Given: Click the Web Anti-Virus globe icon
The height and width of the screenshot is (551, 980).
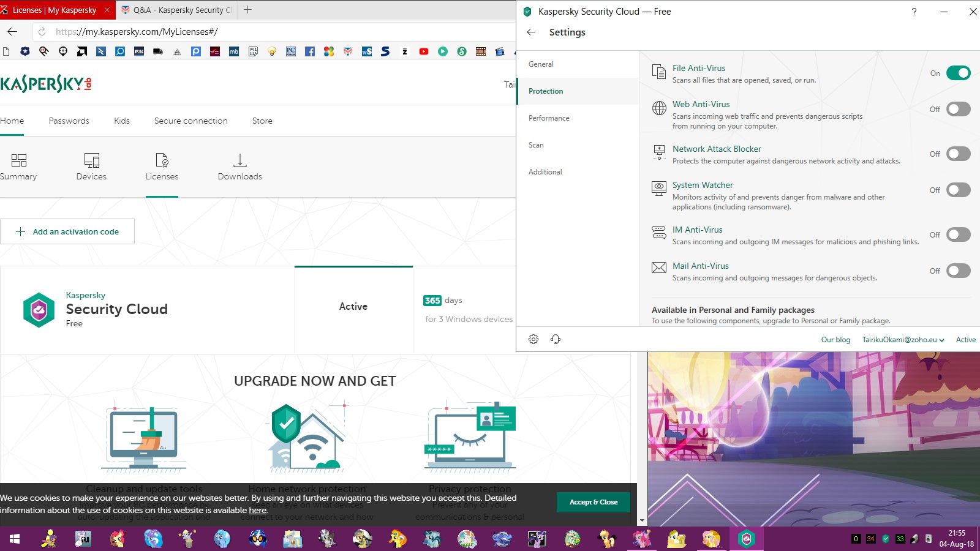Looking at the screenshot, I should click(x=659, y=108).
